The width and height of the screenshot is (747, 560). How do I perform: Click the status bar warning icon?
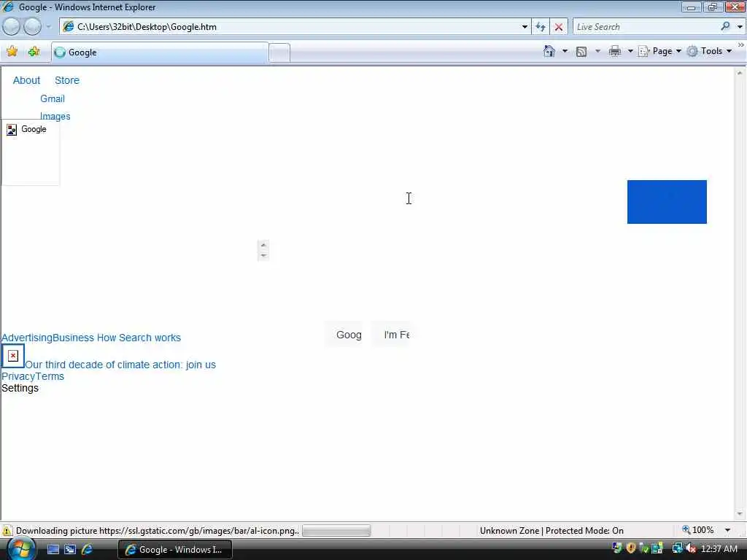[x=7, y=530]
